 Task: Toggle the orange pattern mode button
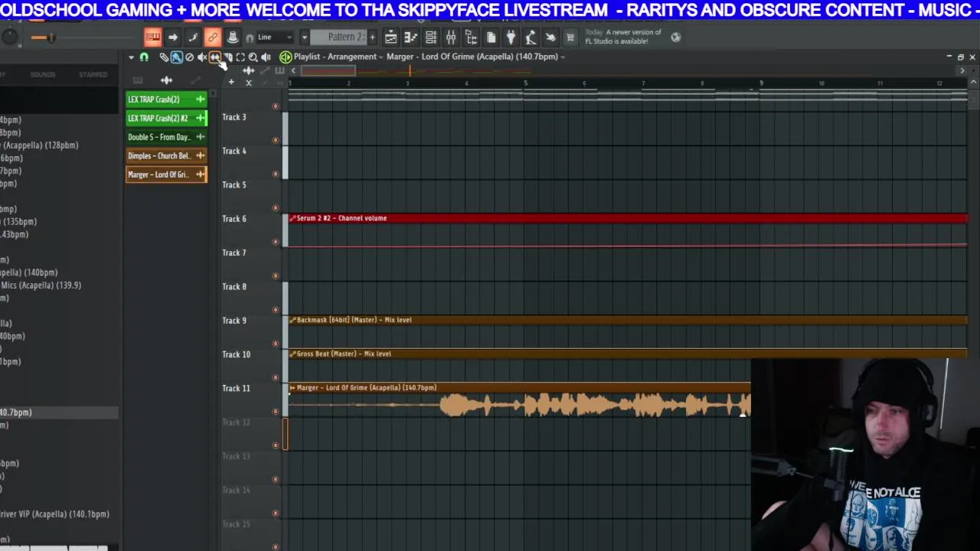(x=153, y=37)
